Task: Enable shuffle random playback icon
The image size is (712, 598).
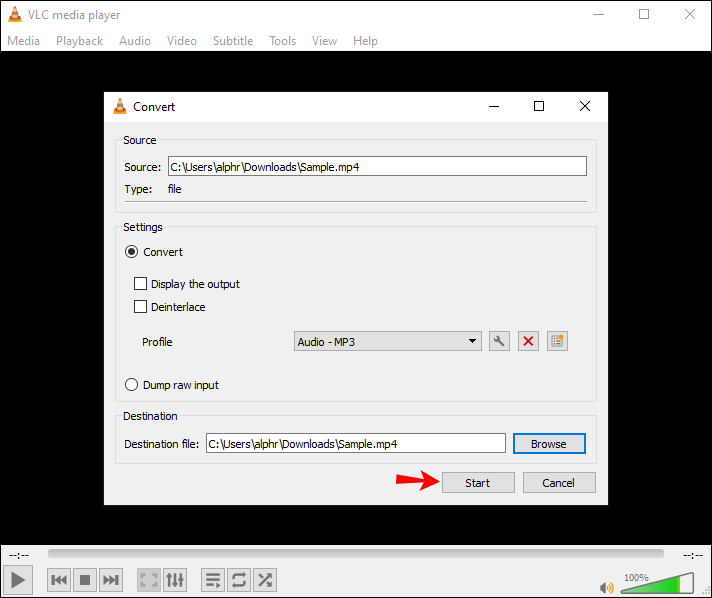Action: pyautogui.click(x=265, y=580)
